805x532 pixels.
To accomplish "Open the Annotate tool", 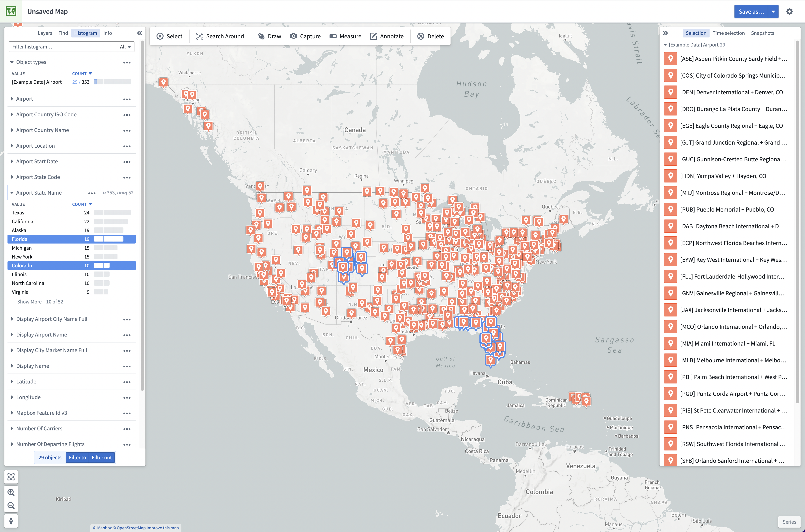I will 387,36.
